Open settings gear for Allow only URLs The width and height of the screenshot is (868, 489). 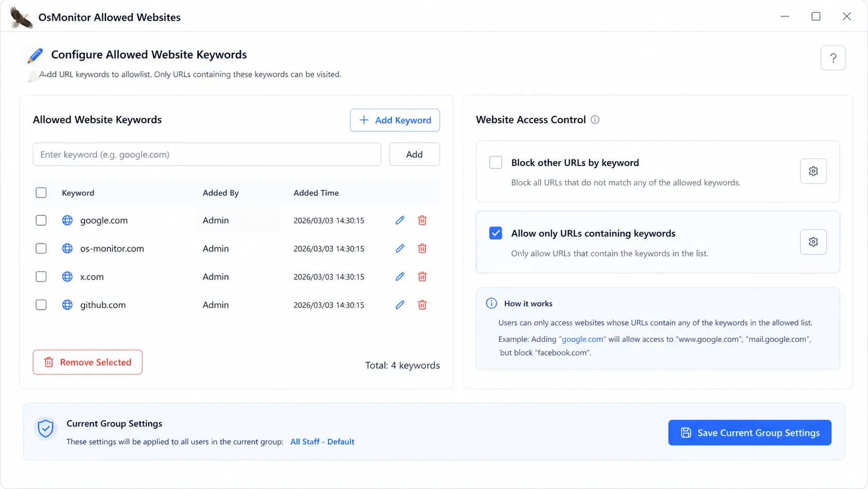pos(813,242)
